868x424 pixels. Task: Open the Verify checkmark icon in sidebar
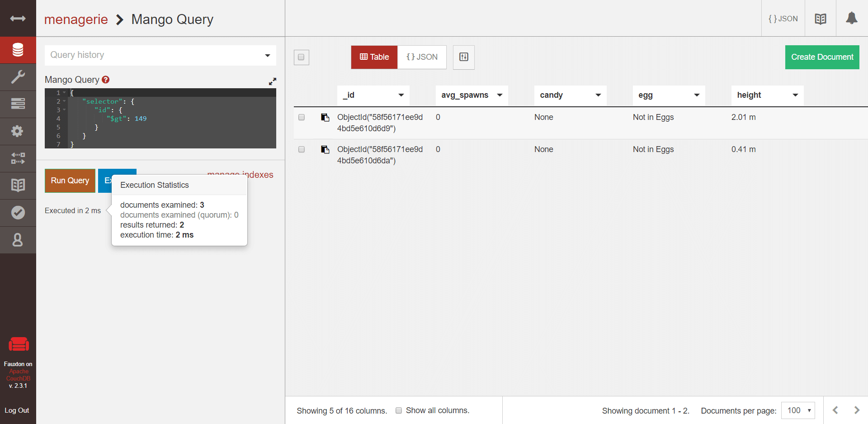pos(18,213)
